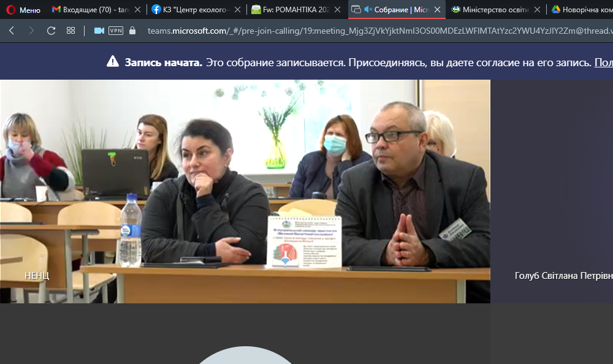This screenshot has width=613, height=364.
Task: Click the Google Drive favicon on last tab
Action: click(x=556, y=9)
